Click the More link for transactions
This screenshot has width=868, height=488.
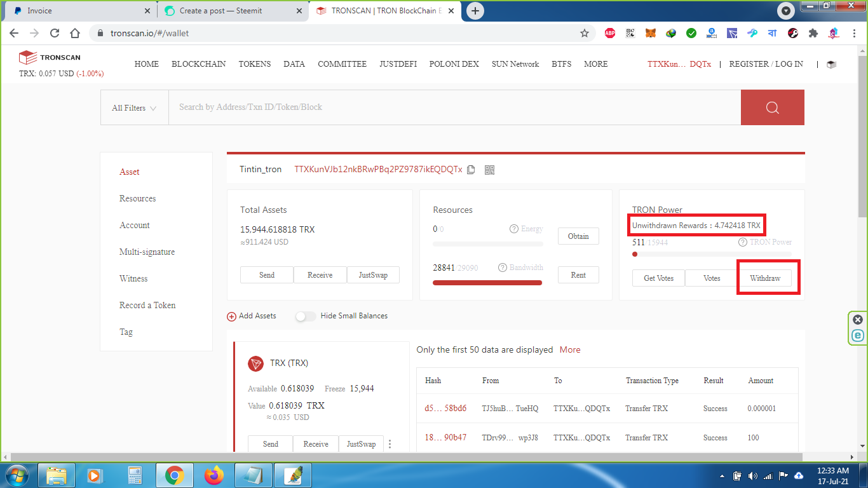(x=570, y=350)
